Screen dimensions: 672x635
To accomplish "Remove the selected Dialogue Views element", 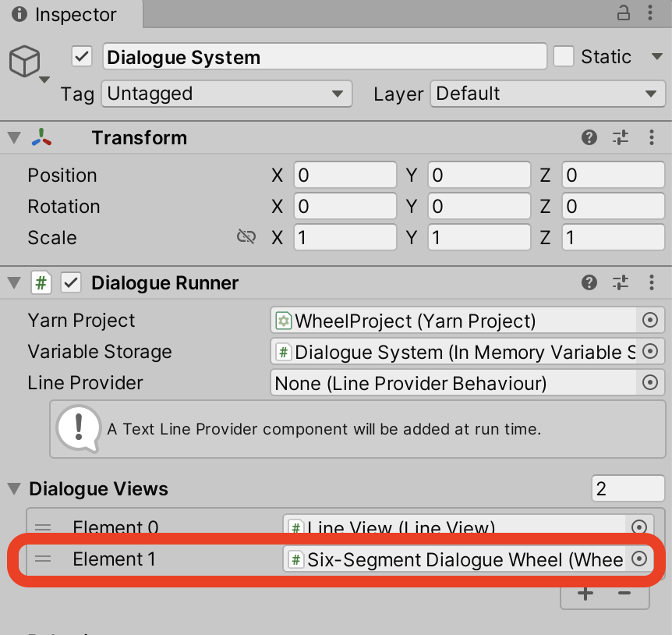I will tap(624, 594).
